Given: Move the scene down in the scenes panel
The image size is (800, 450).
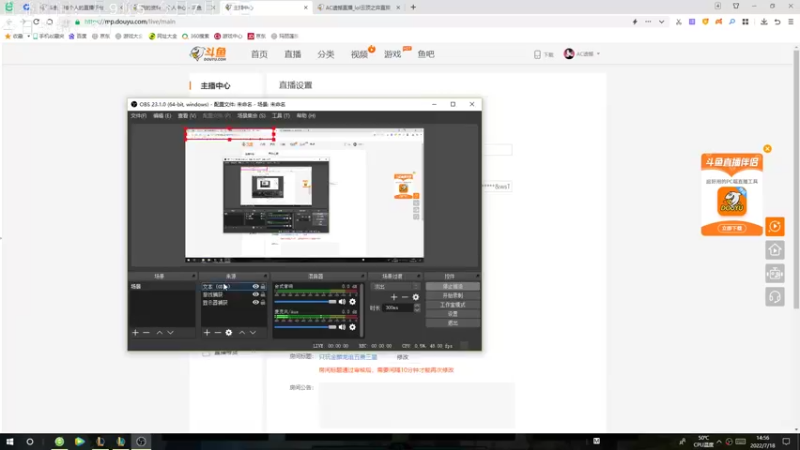Looking at the screenshot, I should (x=170, y=333).
